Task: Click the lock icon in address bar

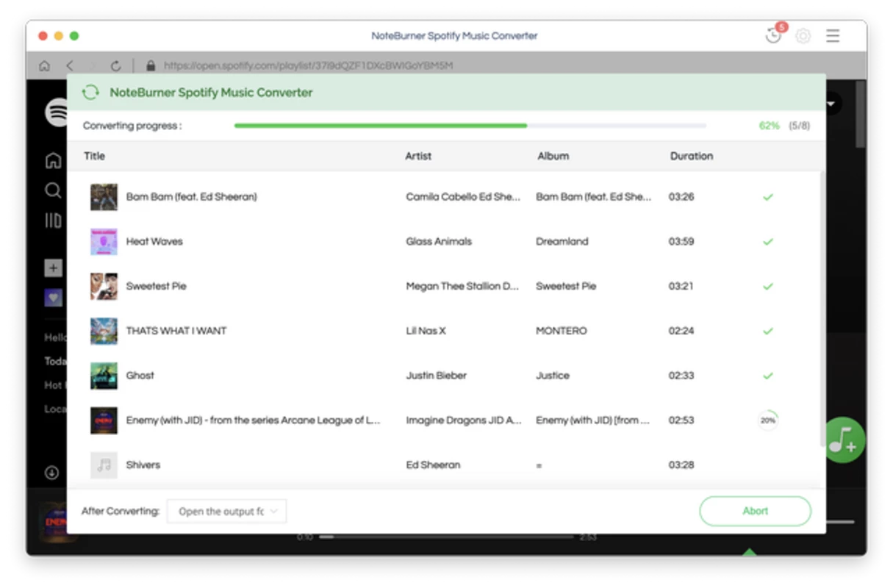Action: coord(151,65)
